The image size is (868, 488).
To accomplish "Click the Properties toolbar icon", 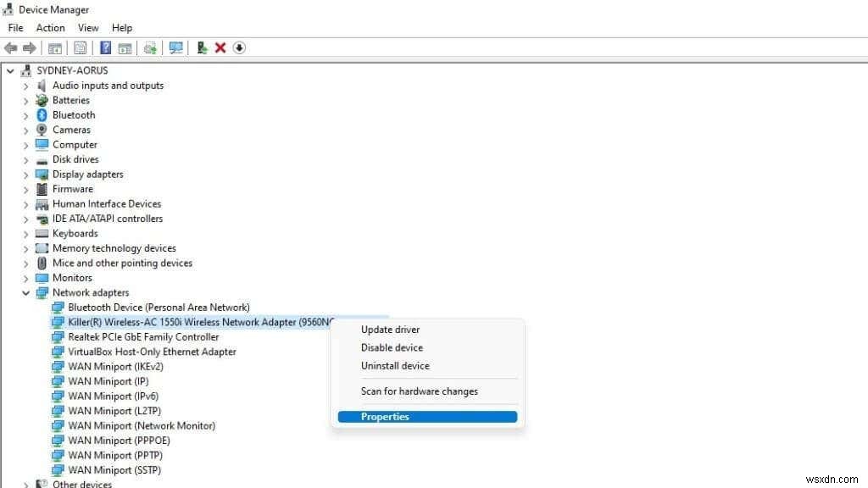I will (x=79, y=48).
